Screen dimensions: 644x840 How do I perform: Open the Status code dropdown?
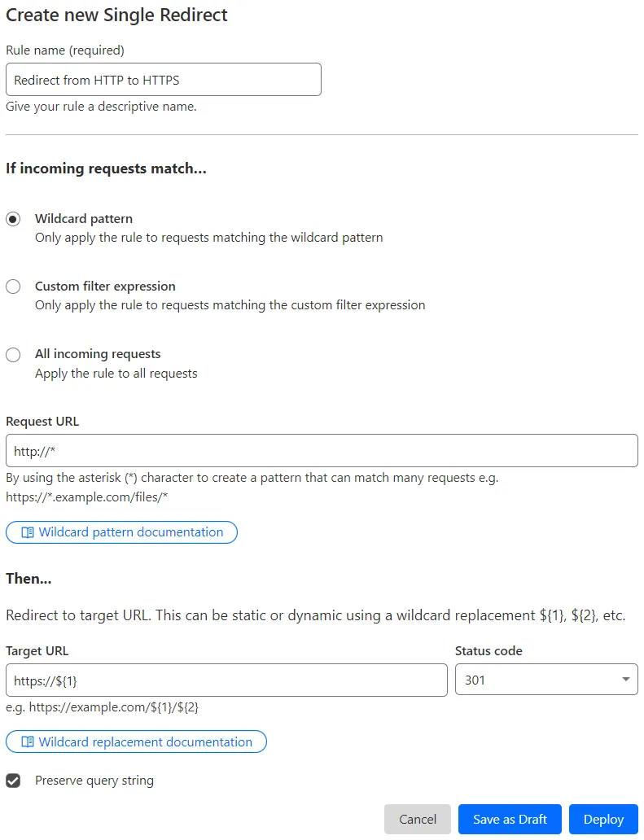coord(545,679)
